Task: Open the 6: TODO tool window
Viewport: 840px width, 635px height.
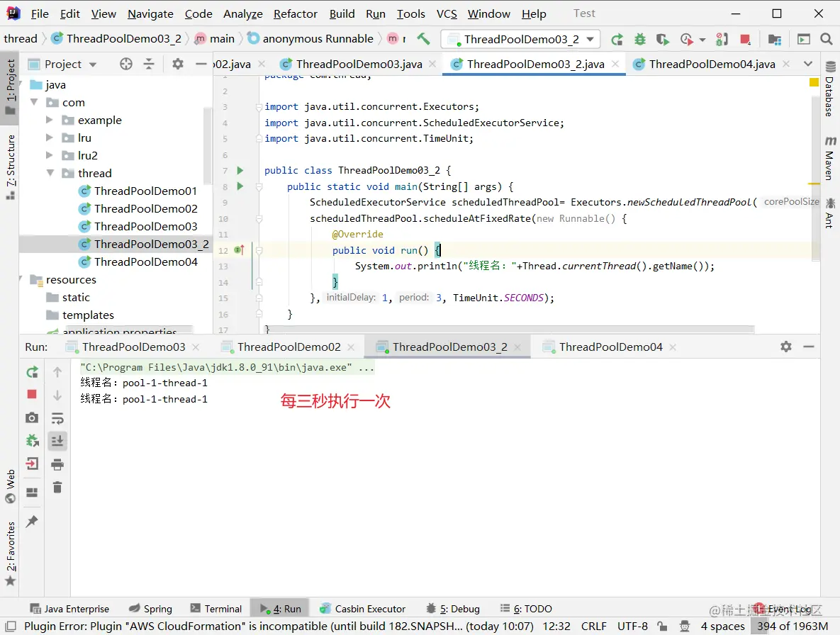Action: pos(526,609)
